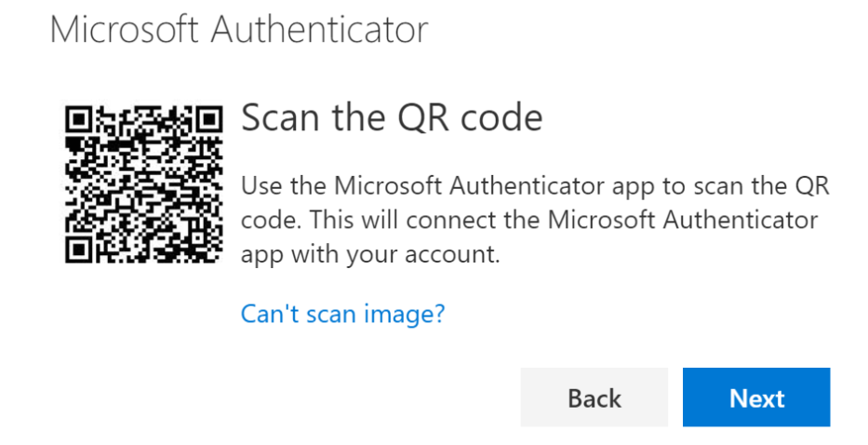Go back with the Back button
The image size is (868, 445).
(594, 398)
